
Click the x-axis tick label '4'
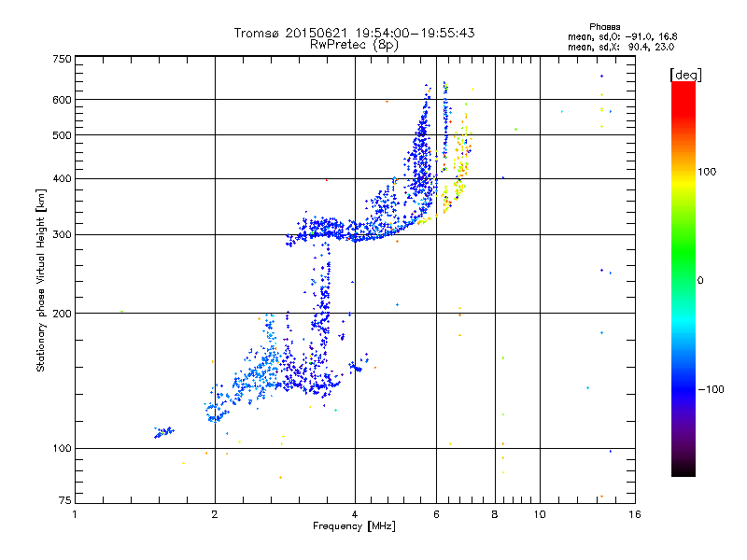(x=355, y=515)
